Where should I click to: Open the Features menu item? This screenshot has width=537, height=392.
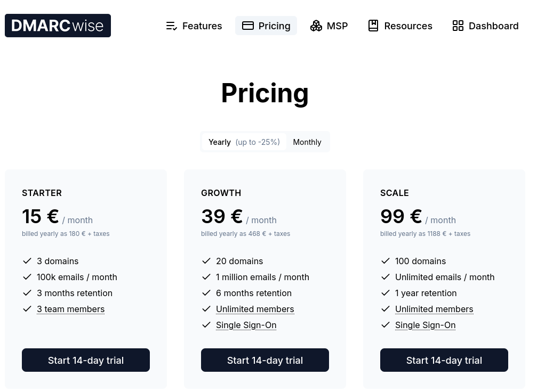194,26
